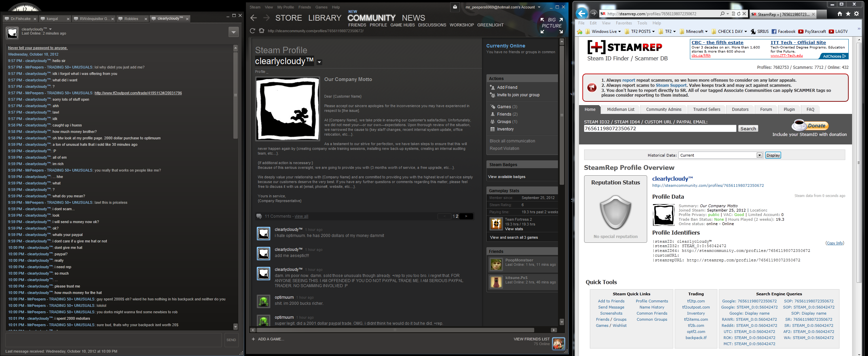
Task: Switch to the Dr.Fishcake chat tab
Action: [20, 19]
